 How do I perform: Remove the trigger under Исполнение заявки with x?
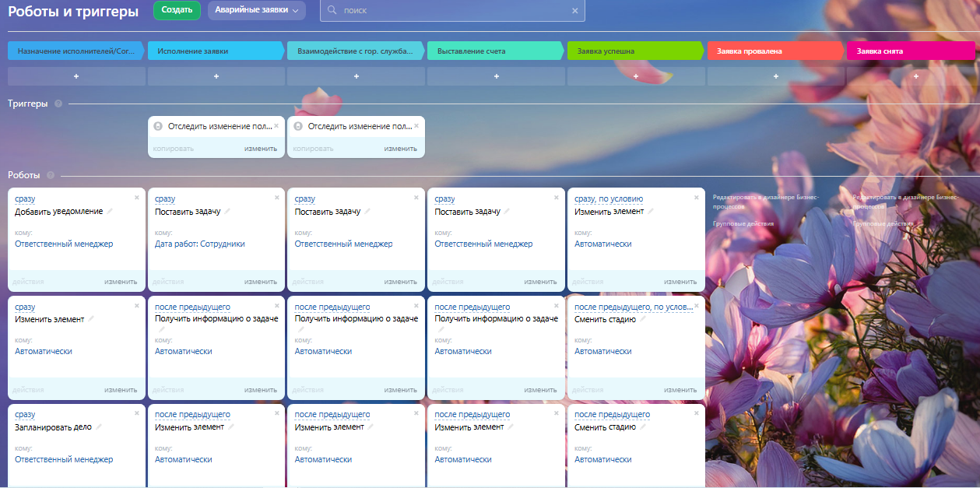click(276, 125)
